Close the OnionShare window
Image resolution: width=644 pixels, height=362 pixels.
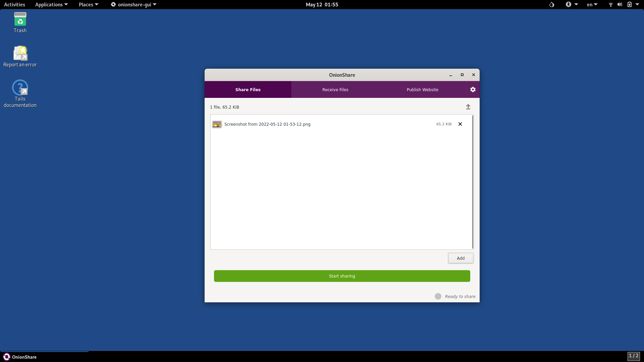[x=474, y=75]
